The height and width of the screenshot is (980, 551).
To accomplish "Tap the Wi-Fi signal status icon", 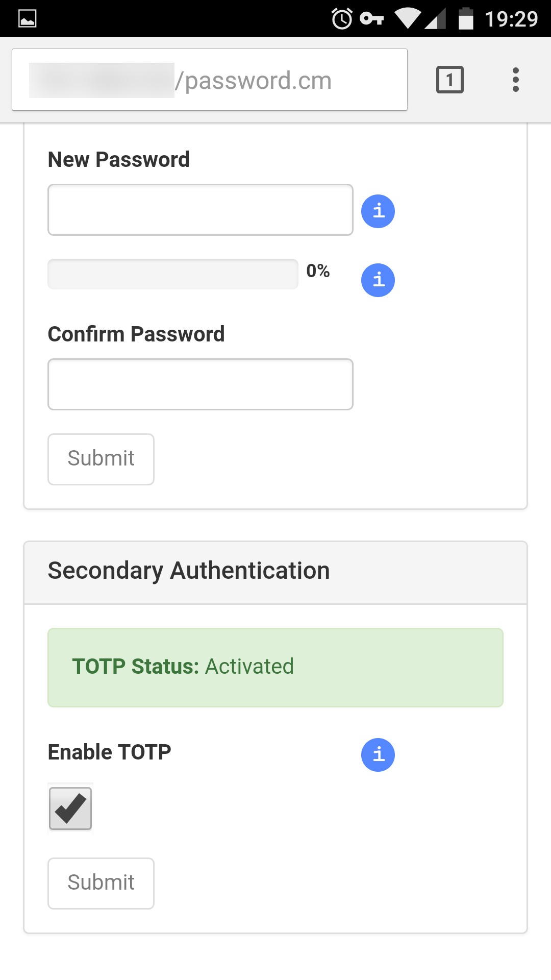I will click(407, 19).
